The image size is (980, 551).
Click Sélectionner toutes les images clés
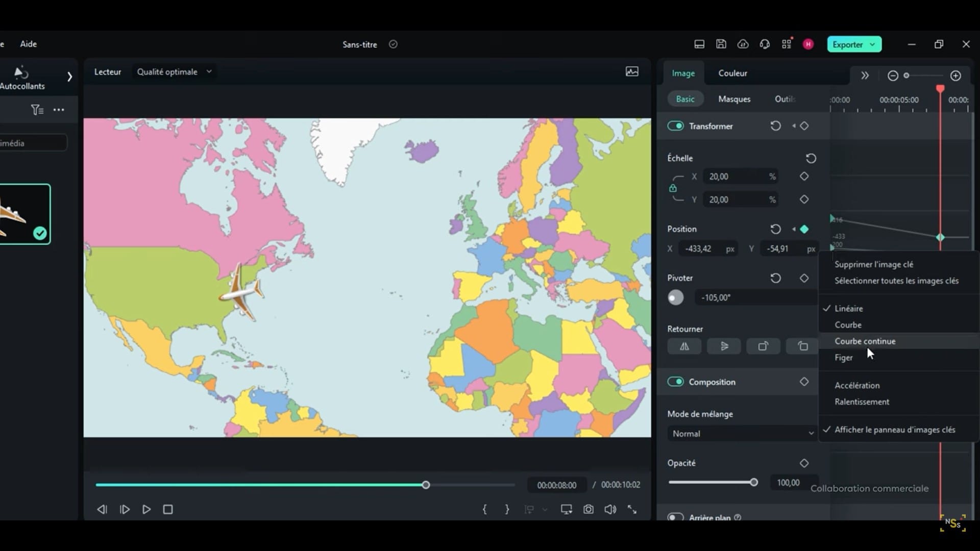[896, 281]
